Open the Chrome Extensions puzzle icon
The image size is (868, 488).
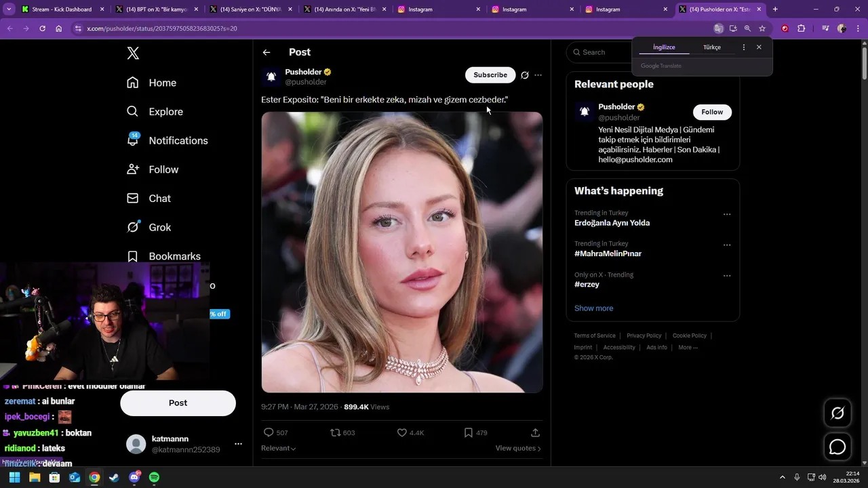coord(802,28)
